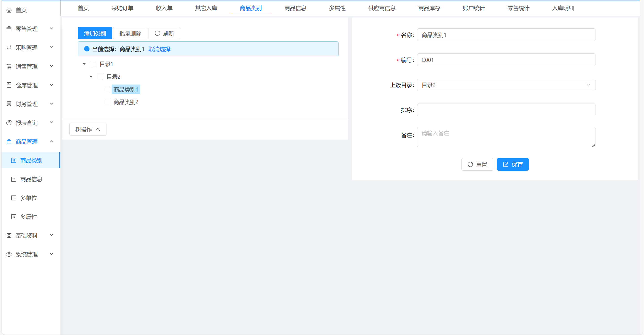Click the retail management gift icon
This screenshot has width=644, height=335.
click(9, 29)
